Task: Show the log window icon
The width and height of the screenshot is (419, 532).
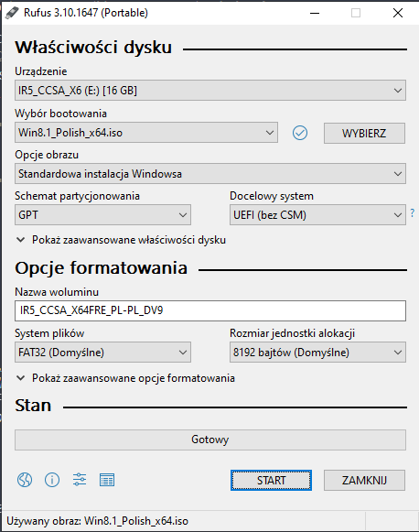Action: (107, 480)
